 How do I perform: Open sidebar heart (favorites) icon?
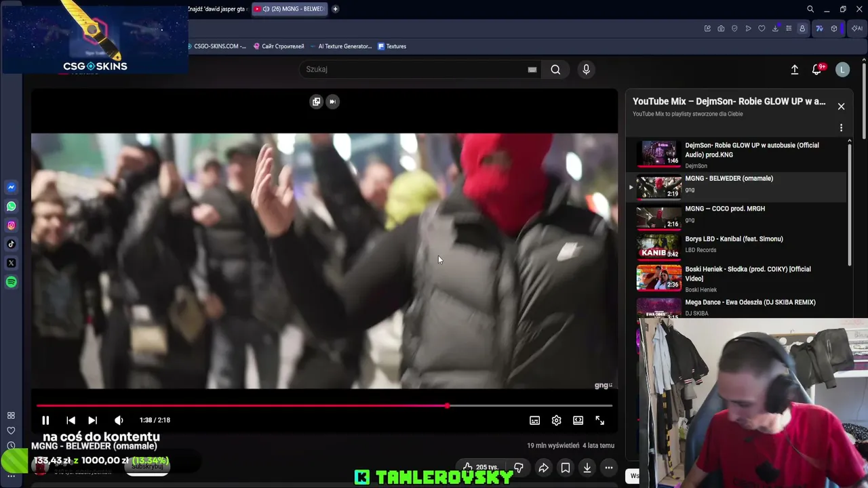tap(11, 430)
